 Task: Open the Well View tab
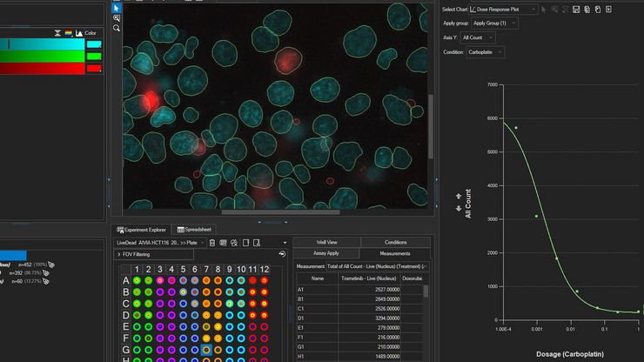pyautogui.click(x=327, y=243)
